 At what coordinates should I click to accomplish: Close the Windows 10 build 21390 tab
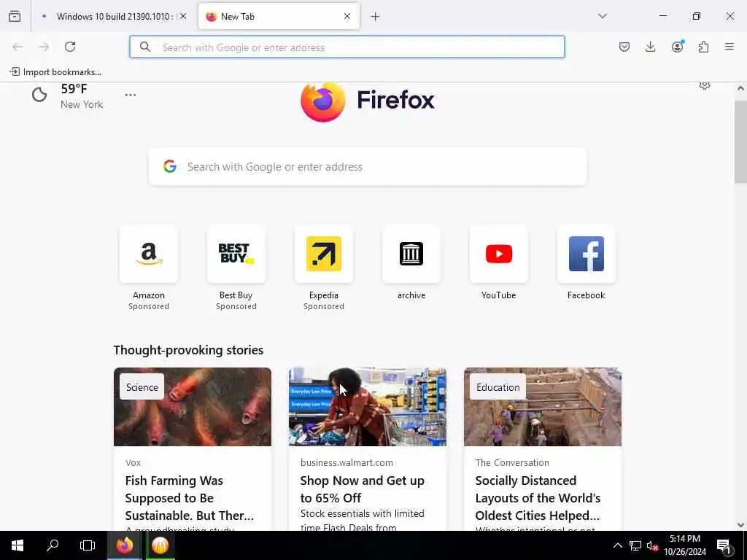pos(183,16)
